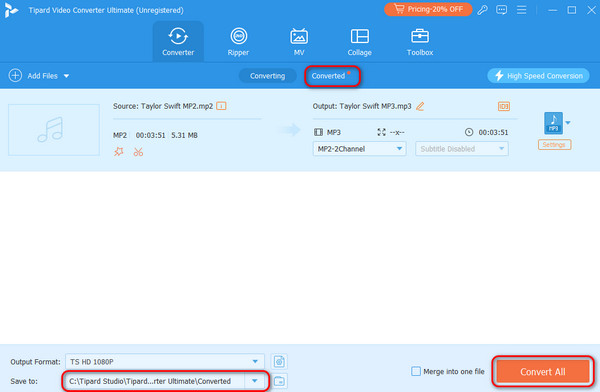Show the Converting list
The image size is (600, 392).
pyautogui.click(x=267, y=76)
